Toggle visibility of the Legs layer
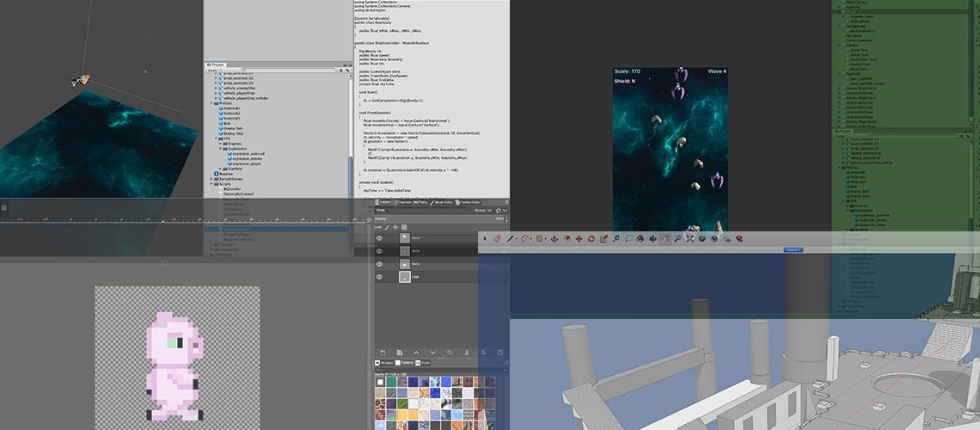This screenshot has width=980, height=430. pyautogui.click(x=379, y=277)
